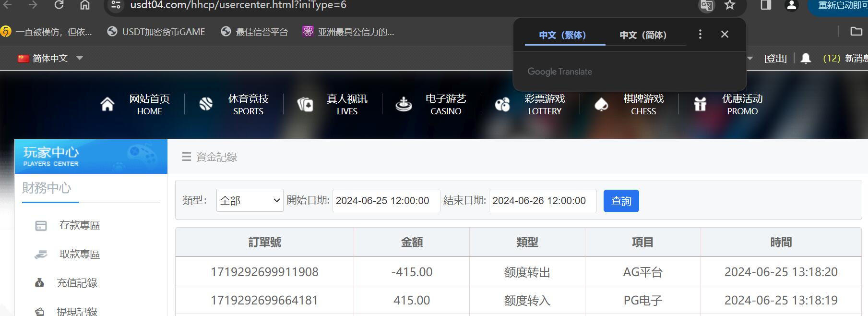Click the 额度转出 type cell
Image resolution: width=868 pixels, height=316 pixels.
(x=527, y=272)
